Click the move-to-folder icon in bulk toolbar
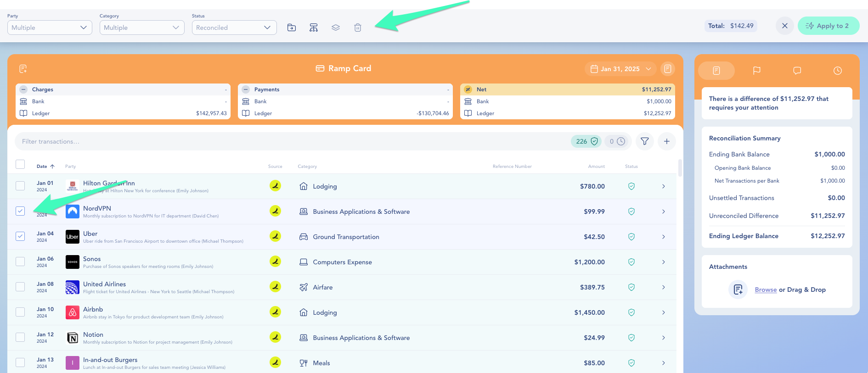 [x=292, y=28]
